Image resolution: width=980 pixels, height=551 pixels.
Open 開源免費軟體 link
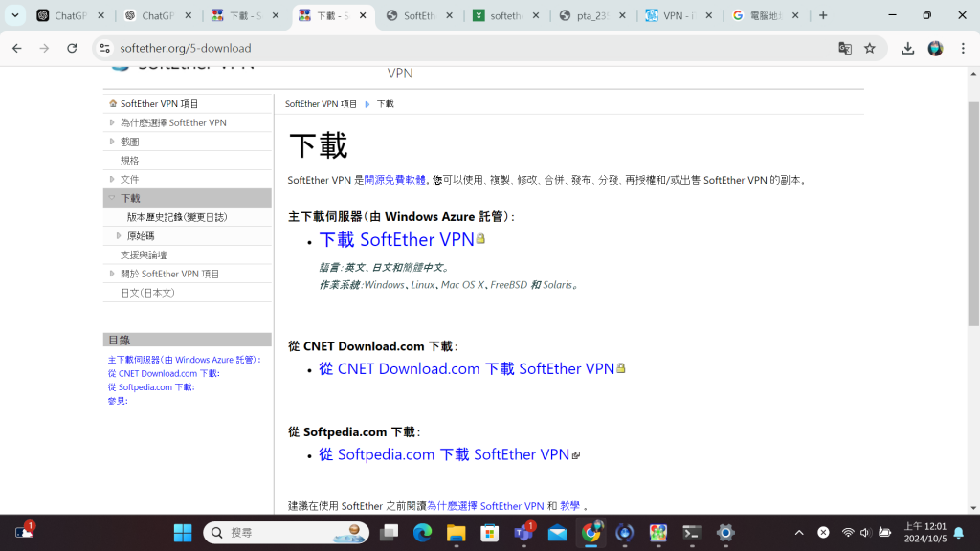click(394, 180)
